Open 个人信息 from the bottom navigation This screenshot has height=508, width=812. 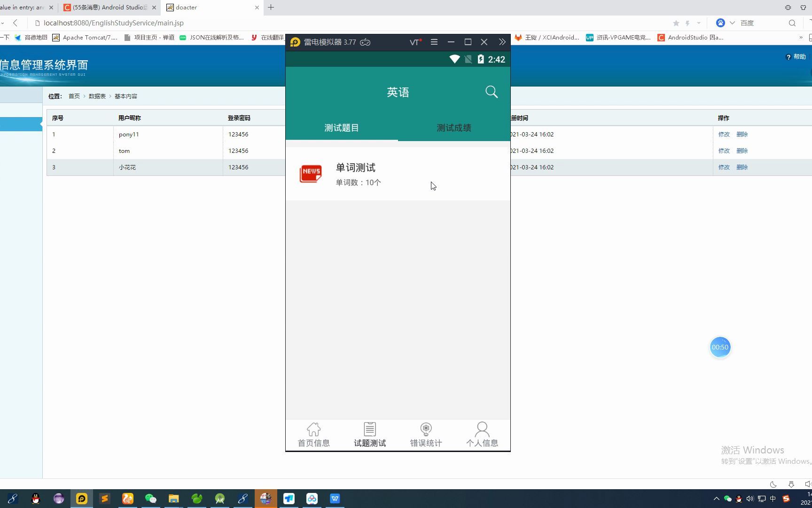tap(482, 434)
